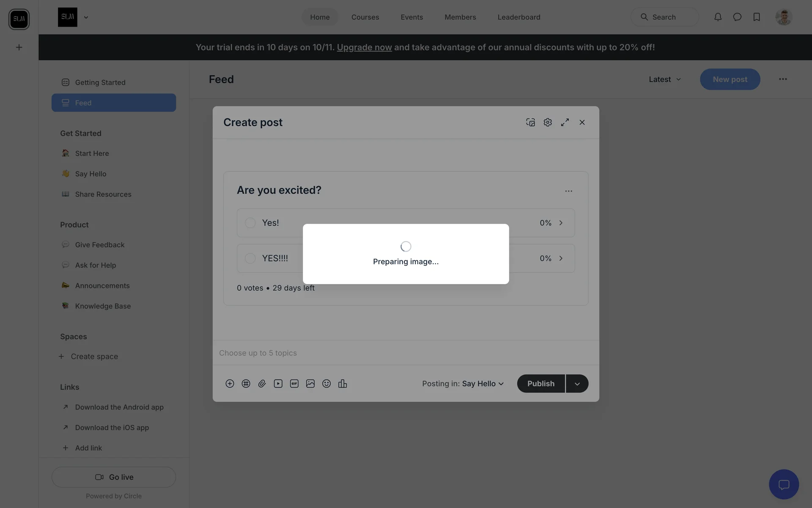Viewport: 812px width, 508px height.
Task: Click the Publish button
Action: [540, 384]
